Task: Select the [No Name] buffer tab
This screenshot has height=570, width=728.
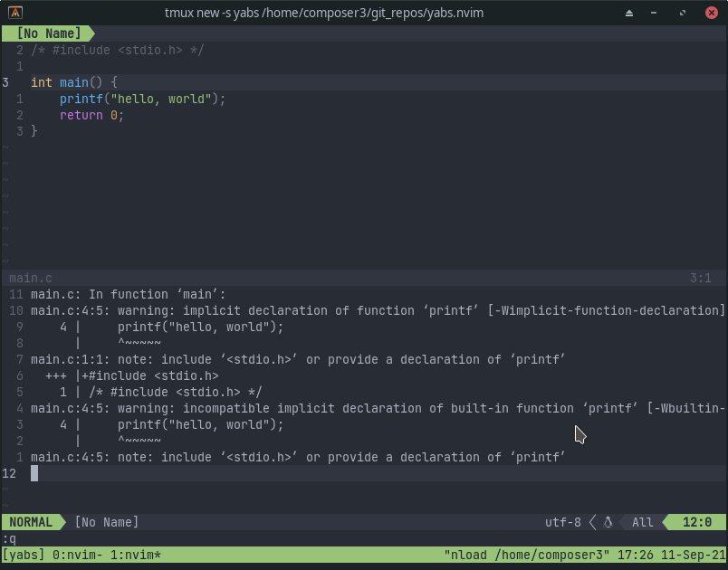Action: click(x=49, y=33)
